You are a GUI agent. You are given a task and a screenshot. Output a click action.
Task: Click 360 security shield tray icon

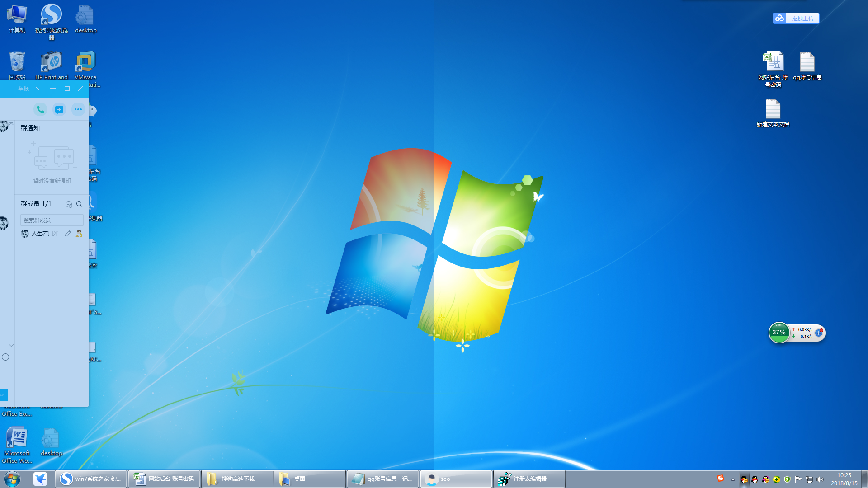coord(788,479)
